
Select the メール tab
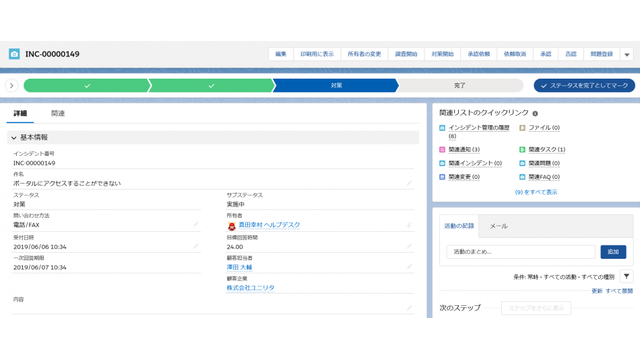(498, 226)
